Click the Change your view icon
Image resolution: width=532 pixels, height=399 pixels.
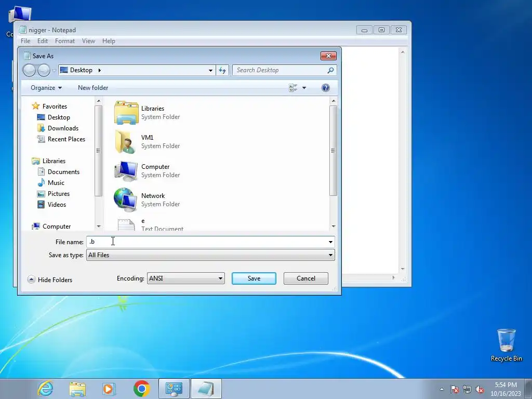coord(293,88)
